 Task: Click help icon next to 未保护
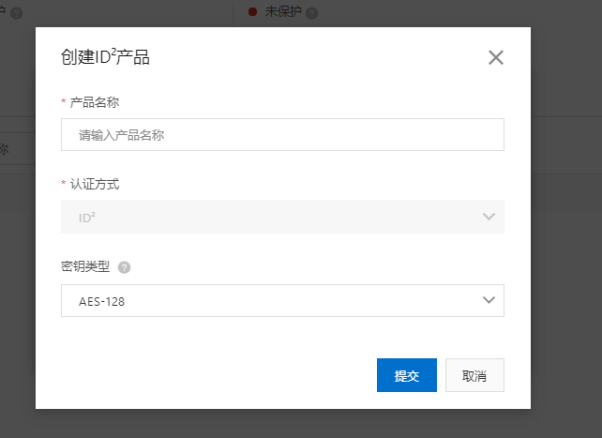point(312,13)
